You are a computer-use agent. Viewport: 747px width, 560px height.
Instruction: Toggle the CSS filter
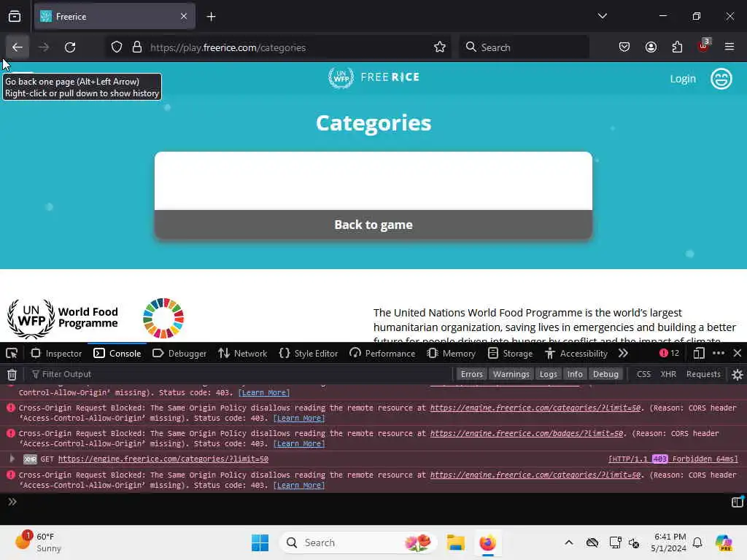click(643, 374)
